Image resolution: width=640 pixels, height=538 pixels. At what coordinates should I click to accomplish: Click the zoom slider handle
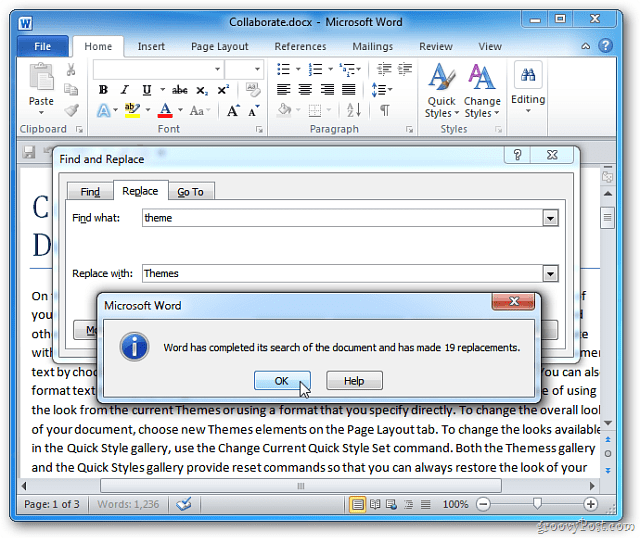click(x=537, y=504)
